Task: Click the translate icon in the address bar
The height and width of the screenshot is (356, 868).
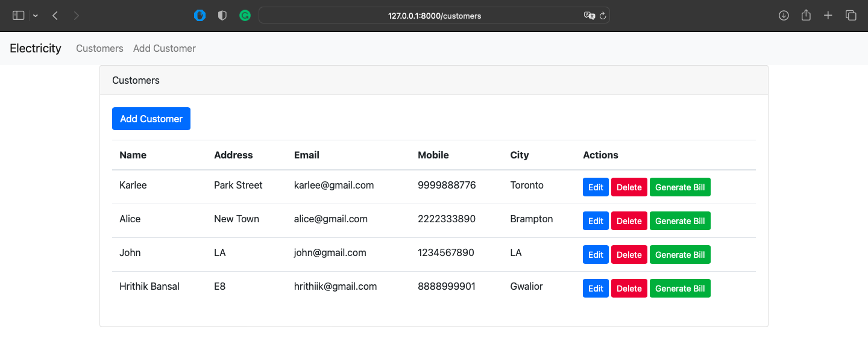Action: click(x=590, y=16)
